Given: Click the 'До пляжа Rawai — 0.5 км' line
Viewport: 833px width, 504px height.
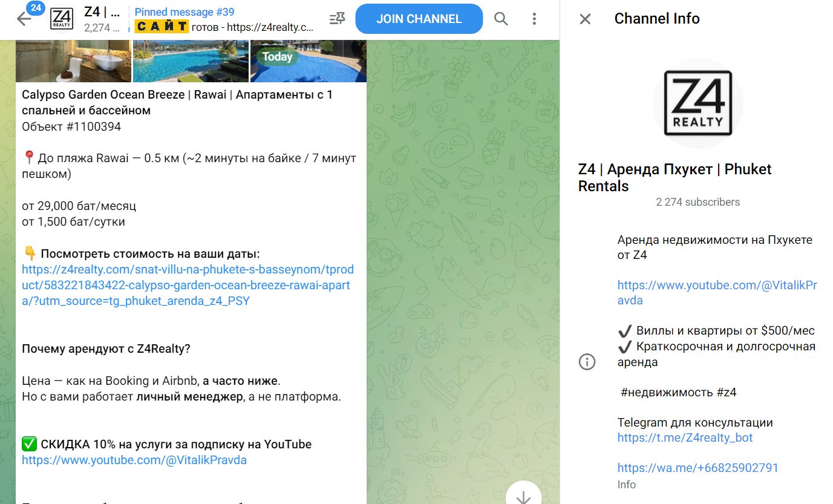Looking at the screenshot, I should pos(189,166).
